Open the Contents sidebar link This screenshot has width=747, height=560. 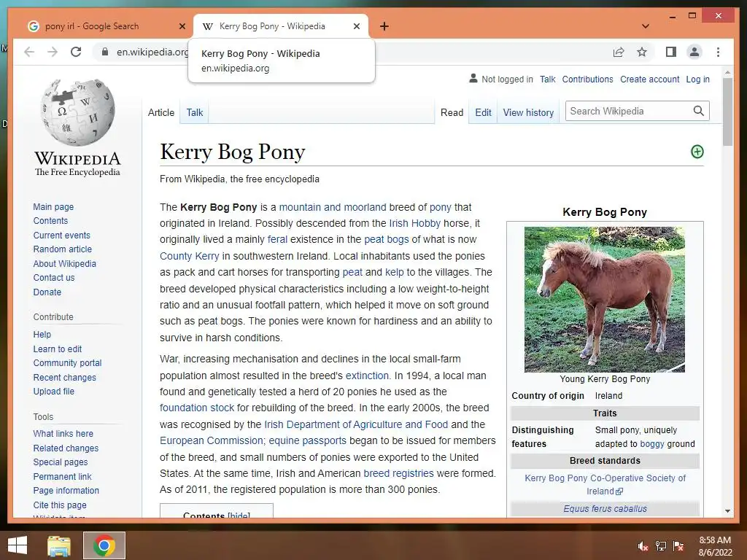[x=50, y=220]
